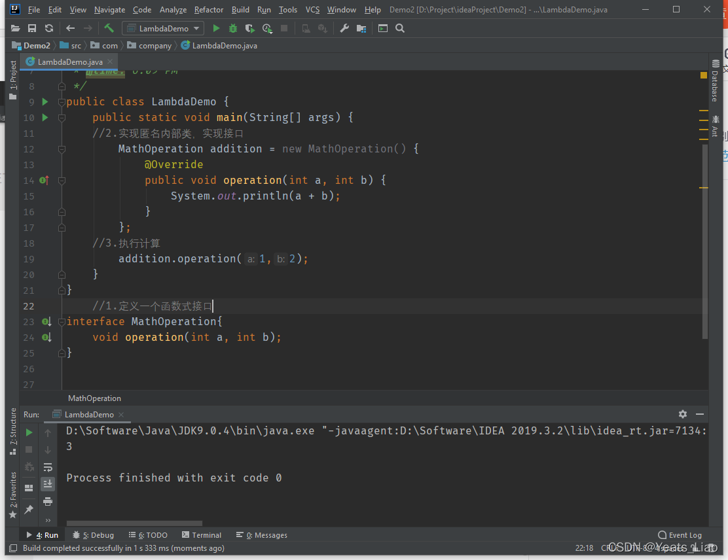Search everywhere with magnifier icon
This screenshot has width=728, height=560.
pos(400,28)
